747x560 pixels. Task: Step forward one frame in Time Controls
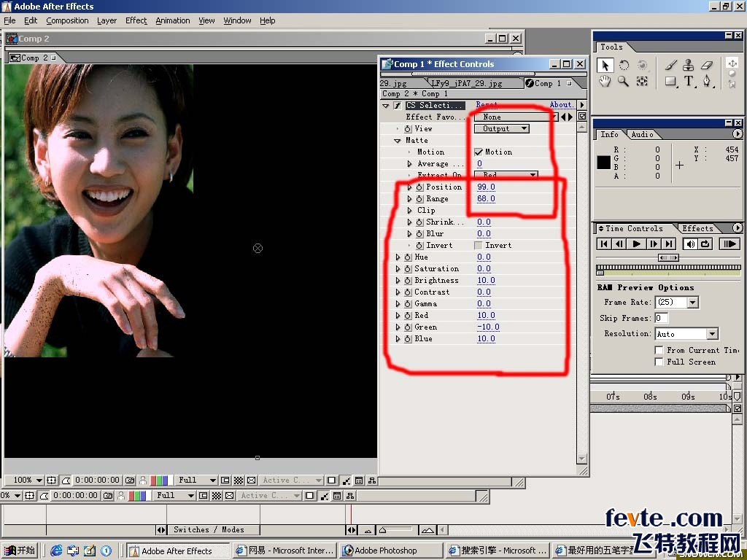coord(654,244)
